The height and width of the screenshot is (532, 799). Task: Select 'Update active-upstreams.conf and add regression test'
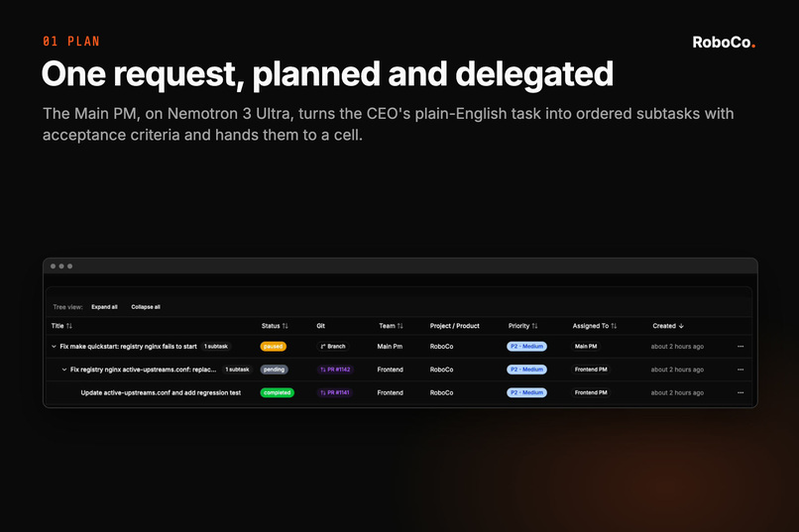click(x=161, y=392)
